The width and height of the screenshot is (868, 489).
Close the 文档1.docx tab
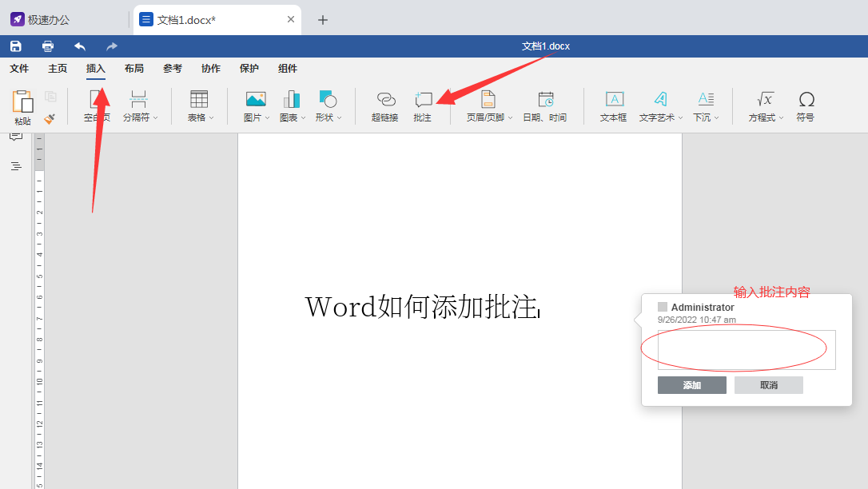tap(291, 19)
